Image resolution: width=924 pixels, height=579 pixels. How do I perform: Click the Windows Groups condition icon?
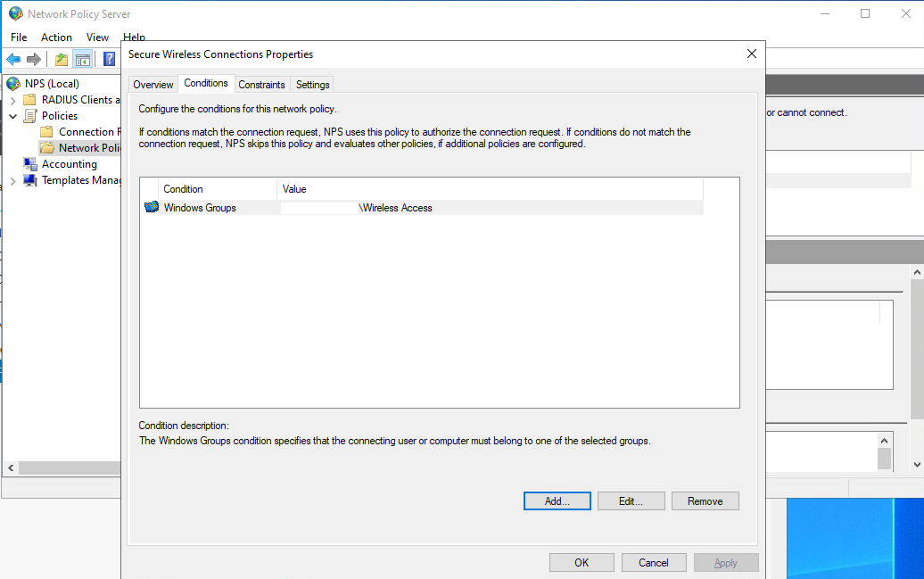click(151, 206)
